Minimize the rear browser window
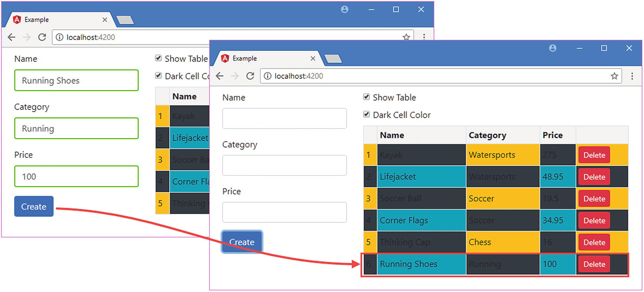 [x=371, y=9]
